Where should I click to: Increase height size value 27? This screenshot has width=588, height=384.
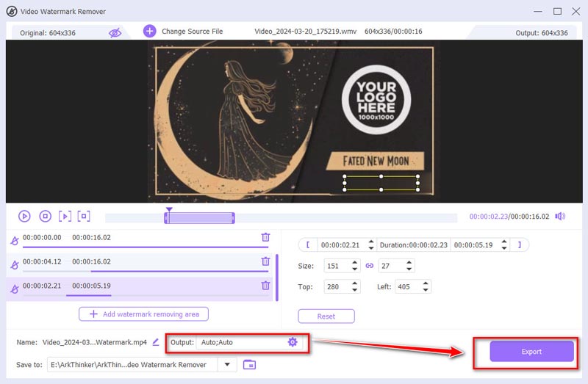(409, 263)
